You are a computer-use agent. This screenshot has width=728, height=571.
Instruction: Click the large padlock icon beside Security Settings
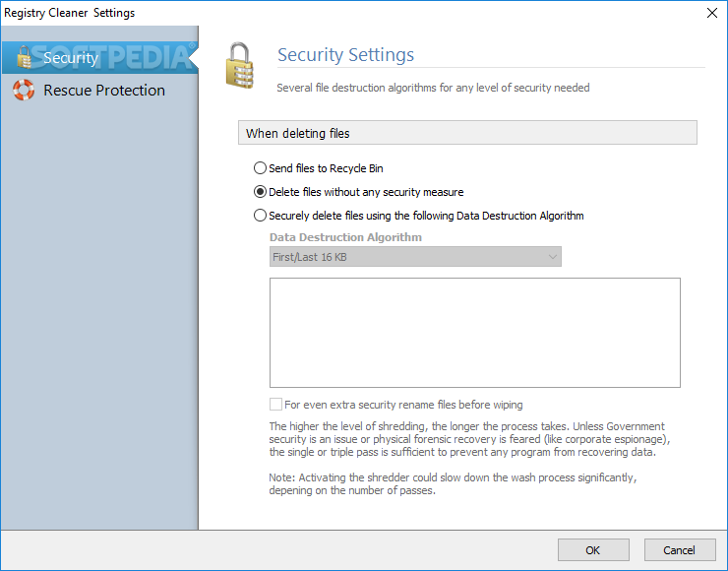pos(240,66)
